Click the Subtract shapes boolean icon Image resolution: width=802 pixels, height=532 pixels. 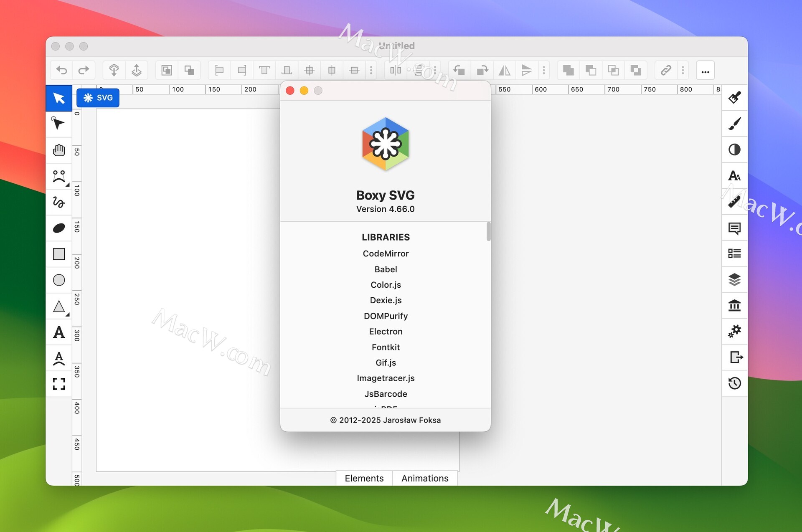(x=591, y=70)
